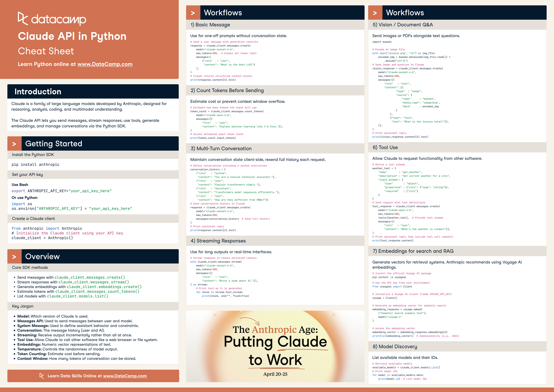Click the 'Set your API key' subheading
Viewport: 554px width, 392px height.
tap(27, 175)
